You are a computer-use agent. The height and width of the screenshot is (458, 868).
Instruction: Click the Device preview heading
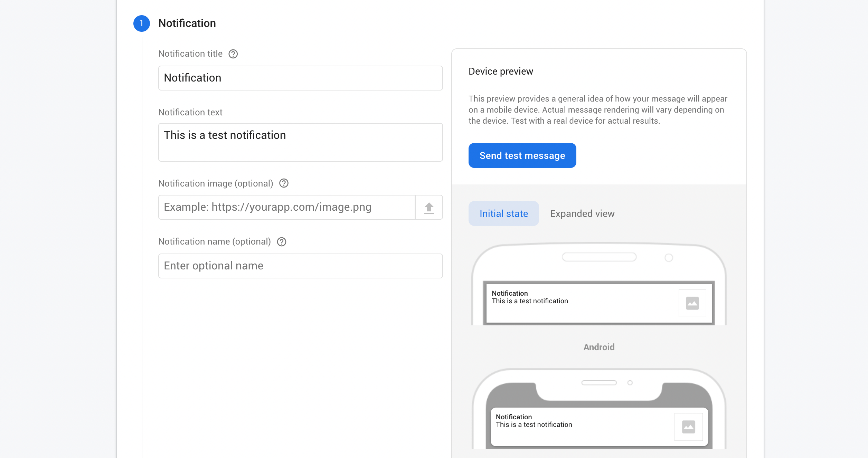click(x=501, y=71)
